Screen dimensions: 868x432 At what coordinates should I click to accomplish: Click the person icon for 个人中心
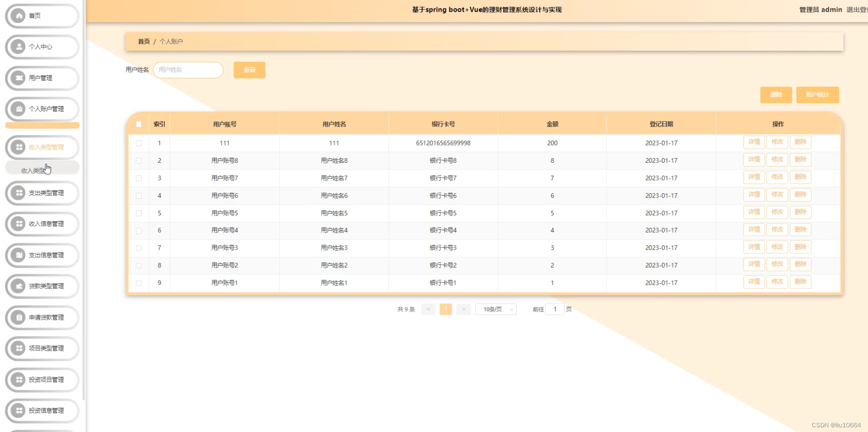pyautogui.click(x=18, y=47)
